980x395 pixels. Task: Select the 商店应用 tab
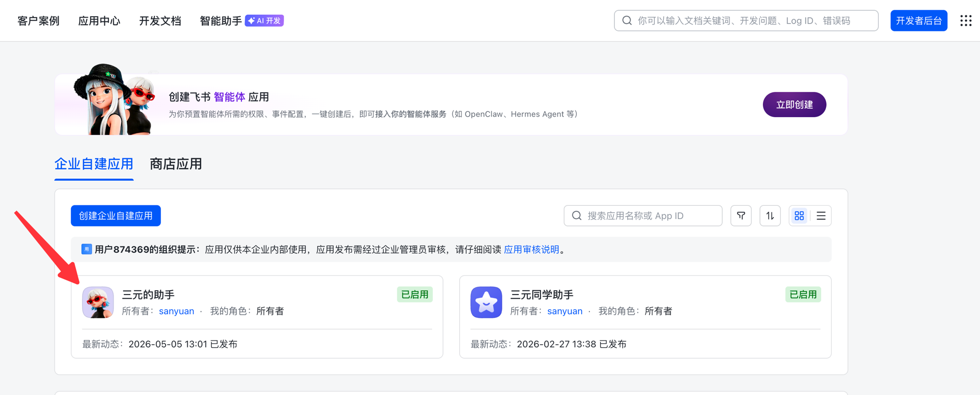[176, 164]
